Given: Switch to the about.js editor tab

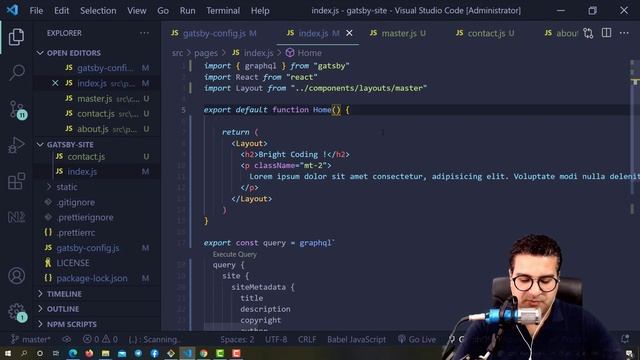Looking at the screenshot, I should tap(561, 33).
